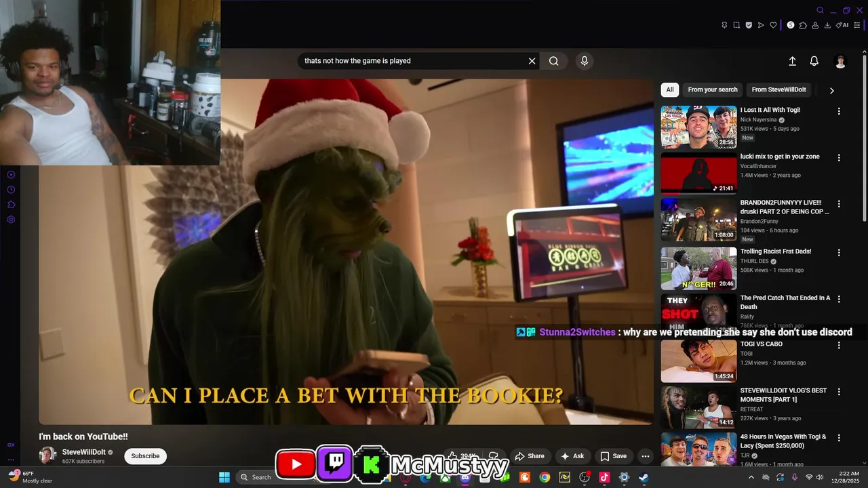Click inside the YouTube search field
The image size is (868, 488).
[412, 61]
